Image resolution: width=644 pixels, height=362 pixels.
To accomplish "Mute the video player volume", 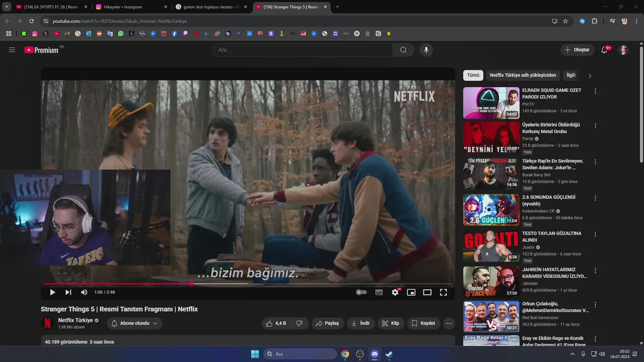I will [84, 292].
